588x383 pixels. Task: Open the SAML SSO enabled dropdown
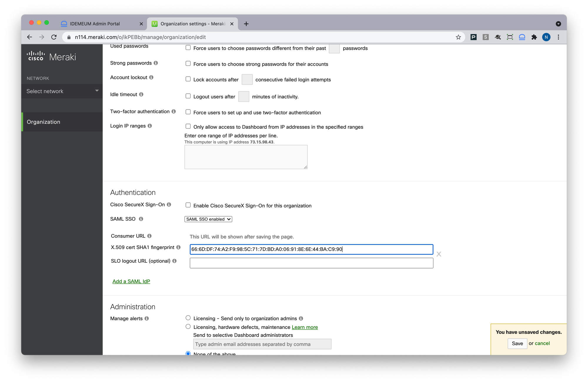point(208,219)
